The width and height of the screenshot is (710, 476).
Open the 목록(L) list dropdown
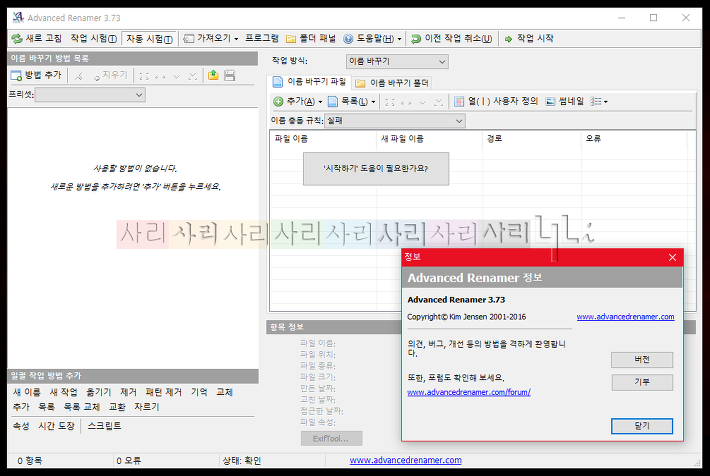pyautogui.click(x=352, y=101)
